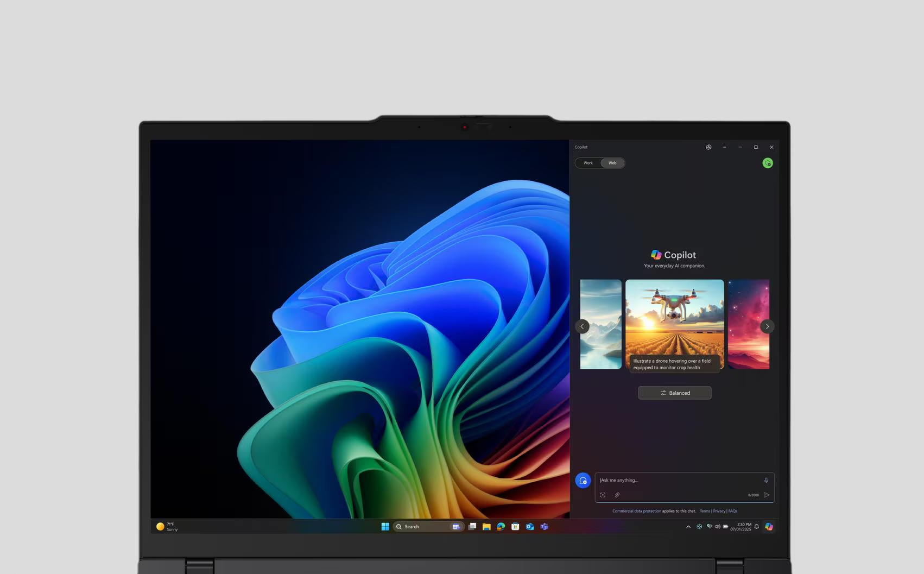The width and height of the screenshot is (924, 574).
Task: Open the Balanced conversation style selector
Action: 674,393
